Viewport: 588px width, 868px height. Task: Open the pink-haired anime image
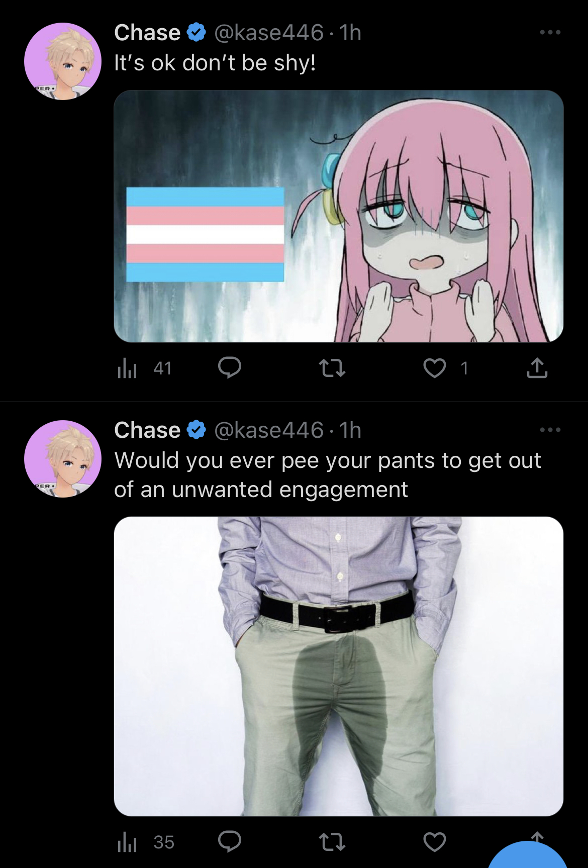click(x=339, y=216)
